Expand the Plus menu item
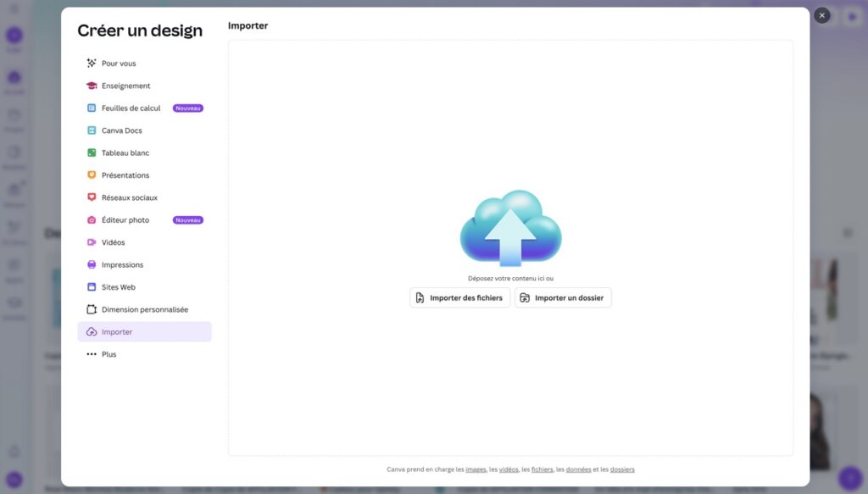 (108, 354)
